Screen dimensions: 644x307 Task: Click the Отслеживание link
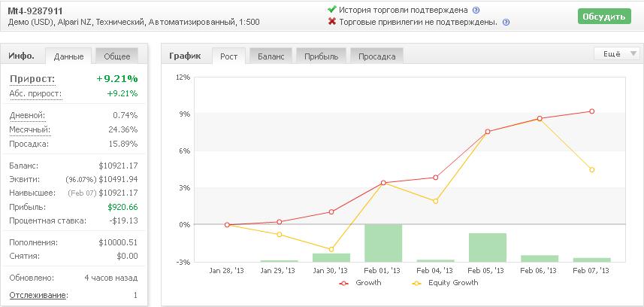[x=39, y=295]
